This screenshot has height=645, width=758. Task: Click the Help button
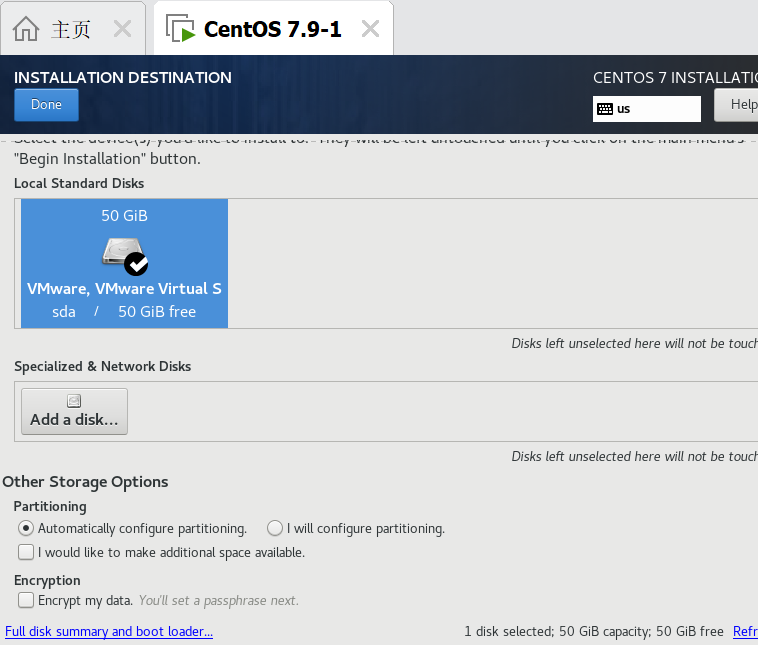pyautogui.click(x=736, y=104)
